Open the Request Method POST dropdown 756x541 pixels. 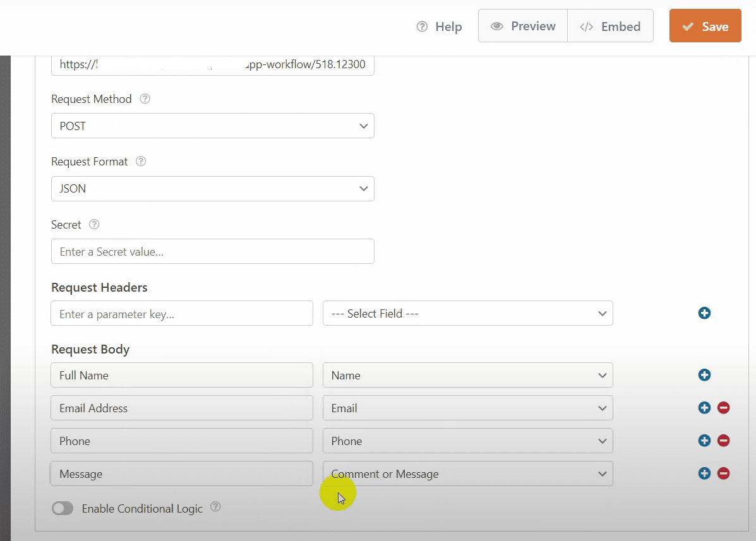(x=212, y=126)
